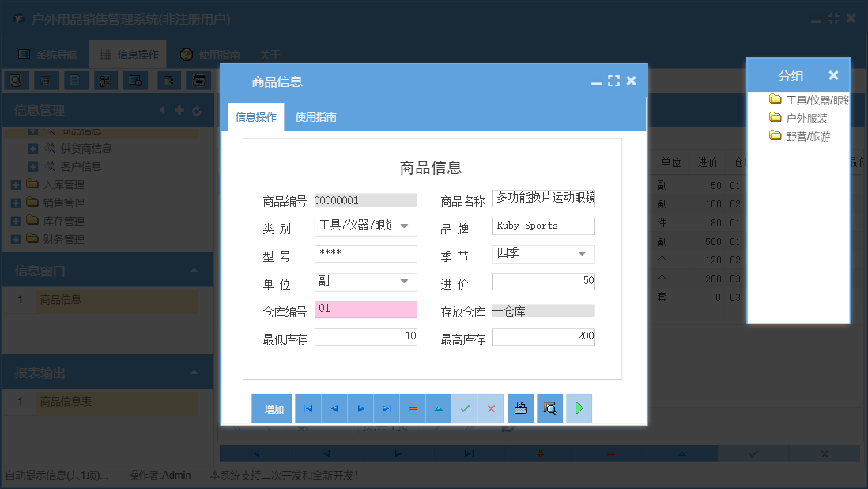Image resolution: width=868 pixels, height=489 pixels.
Task: Select the customer info toolbar icon
Action: pyautogui.click(x=105, y=80)
